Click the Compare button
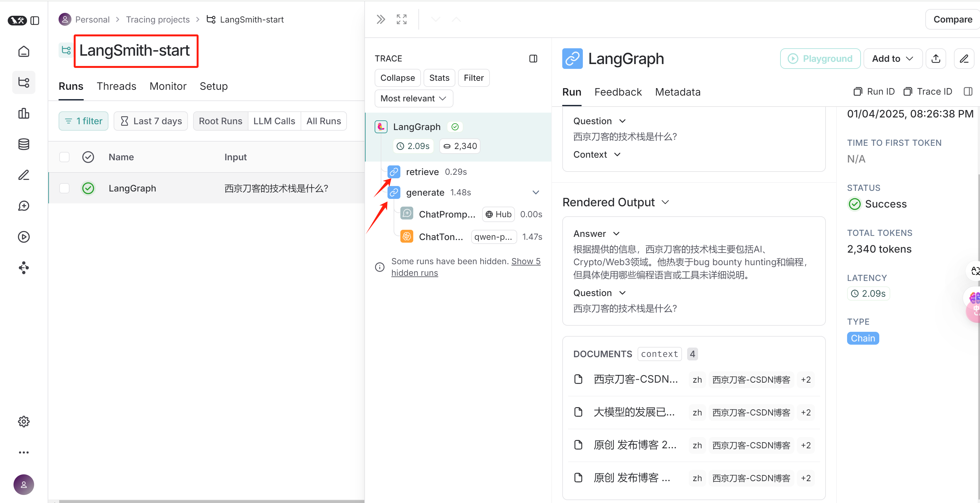Viewport: 980px width, 503px height. click(952, 19)
